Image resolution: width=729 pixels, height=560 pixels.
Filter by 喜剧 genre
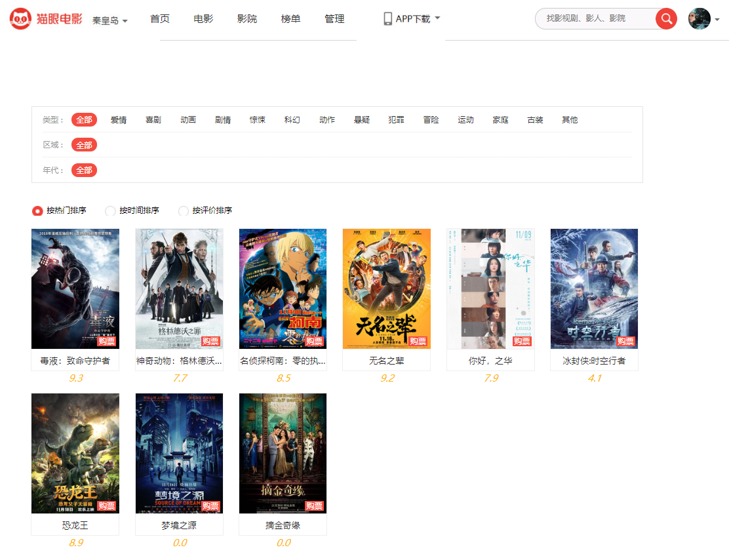153,120
